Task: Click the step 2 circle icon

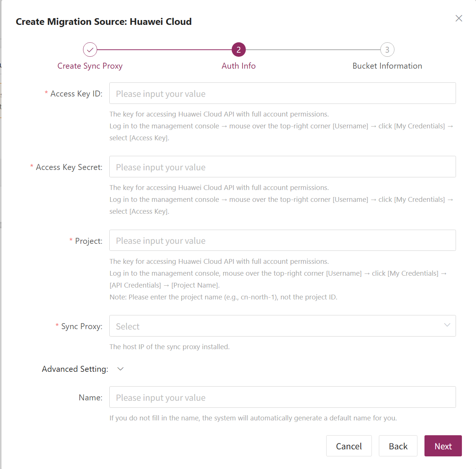Action: tap(238, 50)
